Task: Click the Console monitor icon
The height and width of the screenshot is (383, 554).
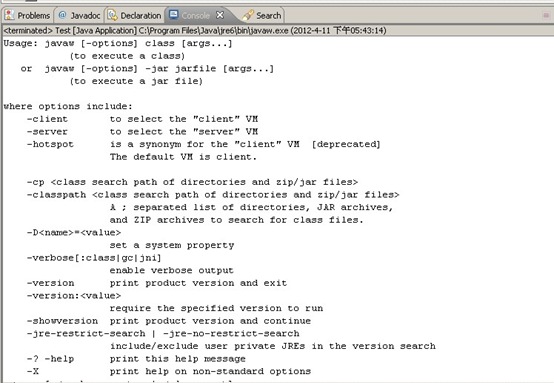Action: (173, 14)
